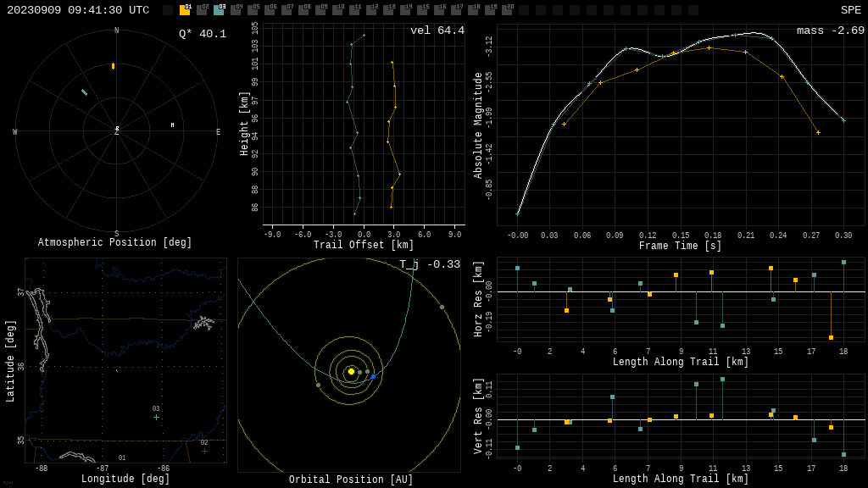Click station 11 square indicator

(x=354, y=9)
